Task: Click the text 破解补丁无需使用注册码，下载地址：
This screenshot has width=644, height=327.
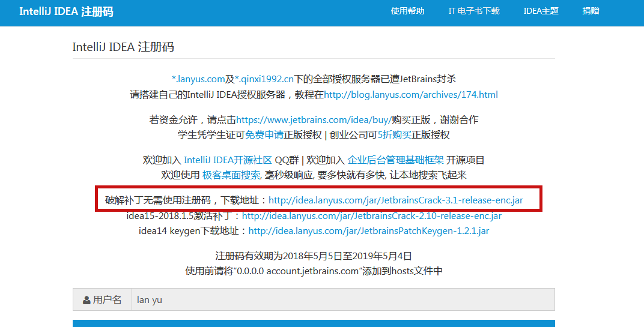Action: 187,200
